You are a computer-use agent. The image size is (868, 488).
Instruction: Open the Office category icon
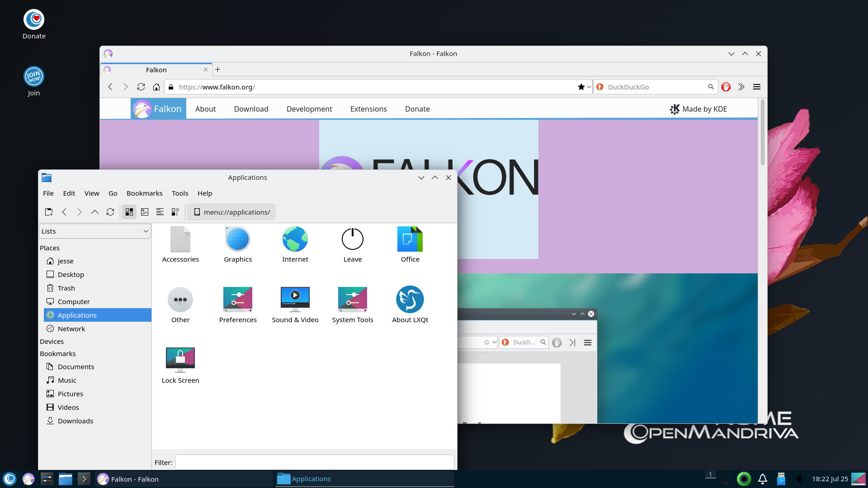[410, 239]
